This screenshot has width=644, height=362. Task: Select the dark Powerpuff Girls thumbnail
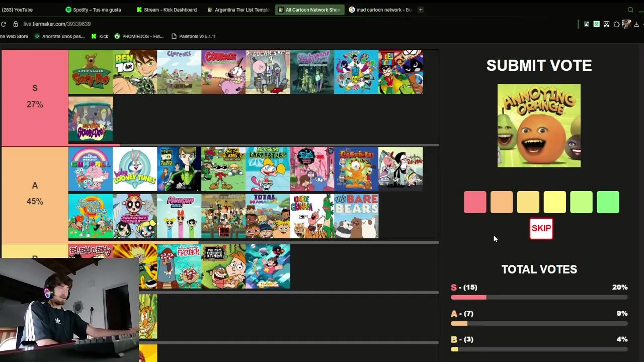(x=135, y=216)
